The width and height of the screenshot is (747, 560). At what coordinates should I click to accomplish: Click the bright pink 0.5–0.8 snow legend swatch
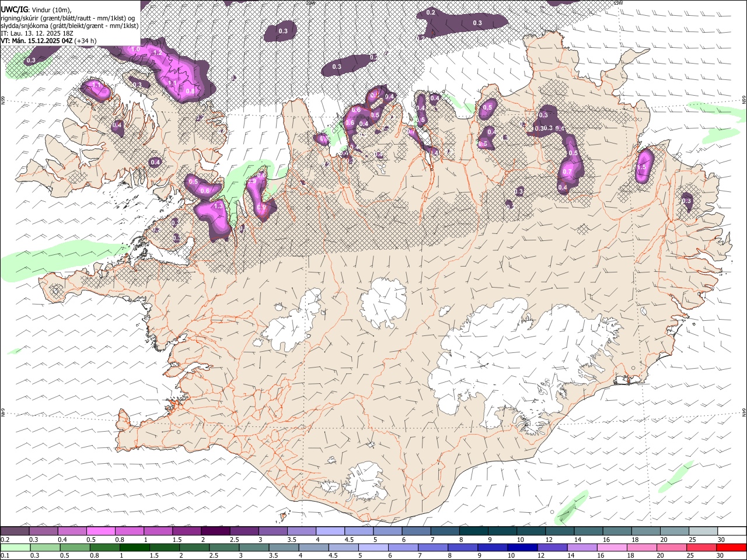[100, 531]
